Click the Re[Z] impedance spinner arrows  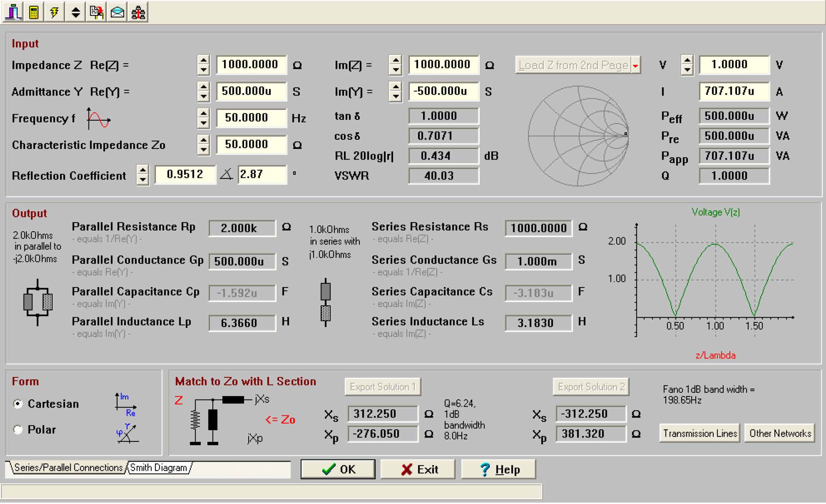[203, 65]
